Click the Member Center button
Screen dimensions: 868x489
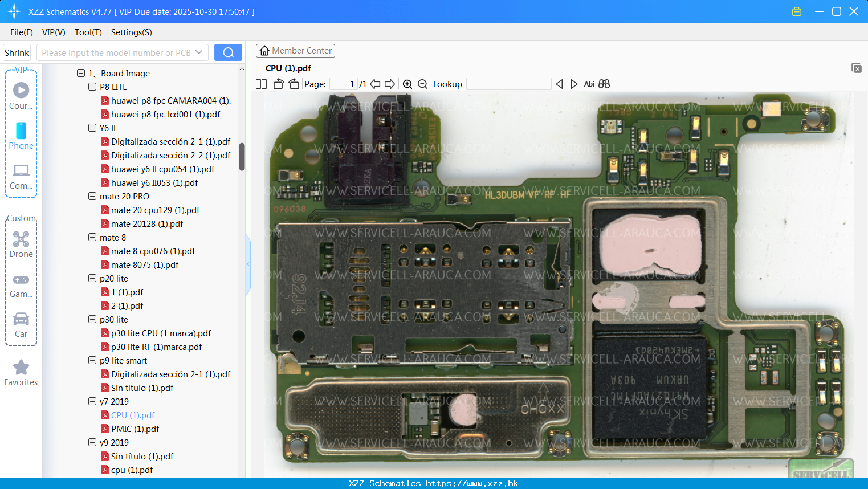tap(295, 51)
